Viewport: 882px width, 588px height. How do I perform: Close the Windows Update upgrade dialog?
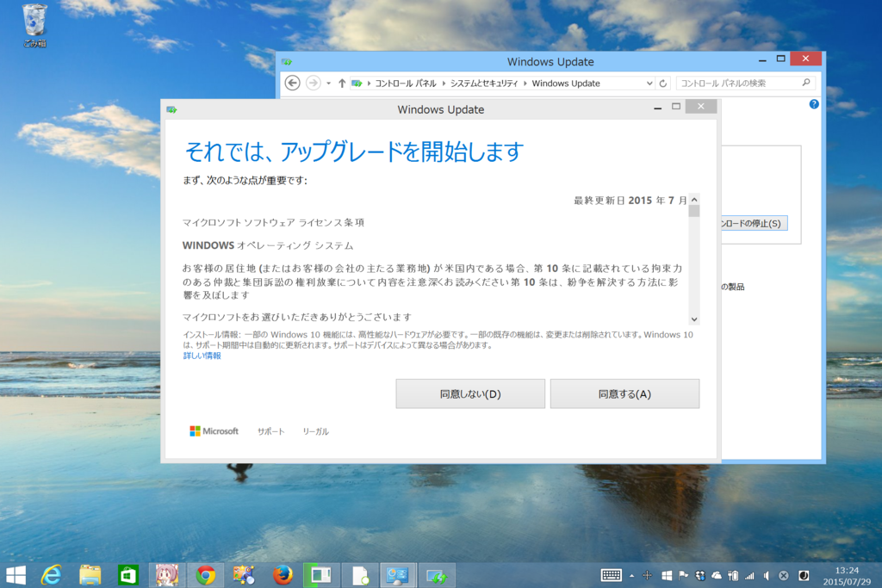tap(701, 106)
